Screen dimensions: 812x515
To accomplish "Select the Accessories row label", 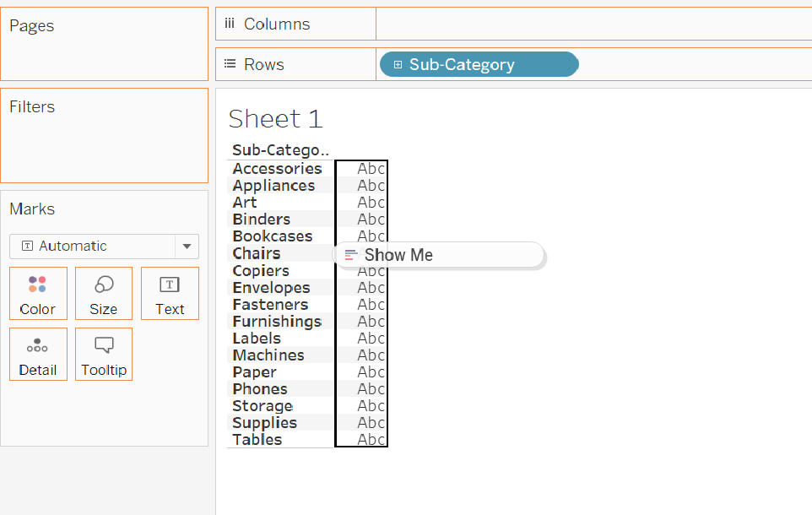I will (277, 168).
